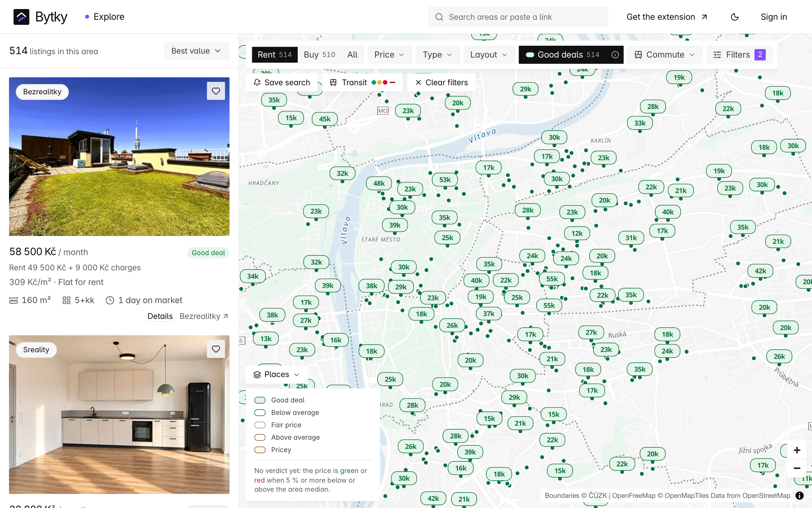Open the rooftop terrace listing photo
The image size is (812, 508).
pos(119,157)
